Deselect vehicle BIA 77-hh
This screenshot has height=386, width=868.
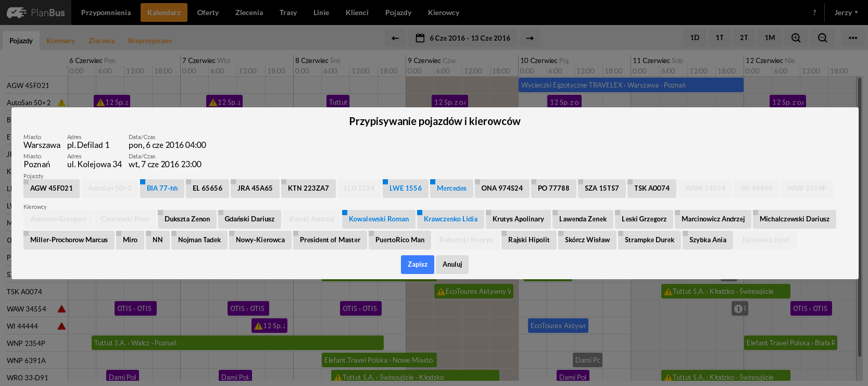click(x=162, y=189)
